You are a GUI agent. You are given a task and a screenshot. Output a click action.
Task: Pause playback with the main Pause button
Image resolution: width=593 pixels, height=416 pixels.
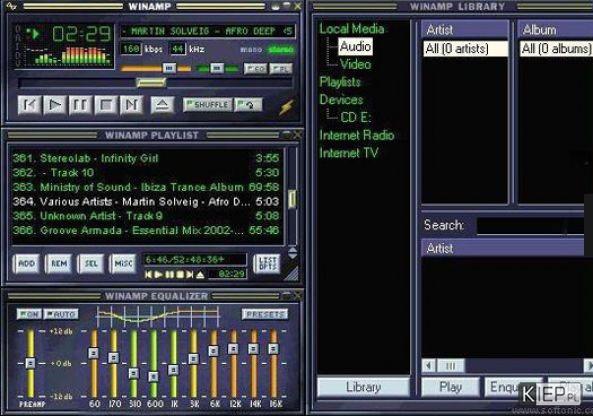(x=80, y=105)
